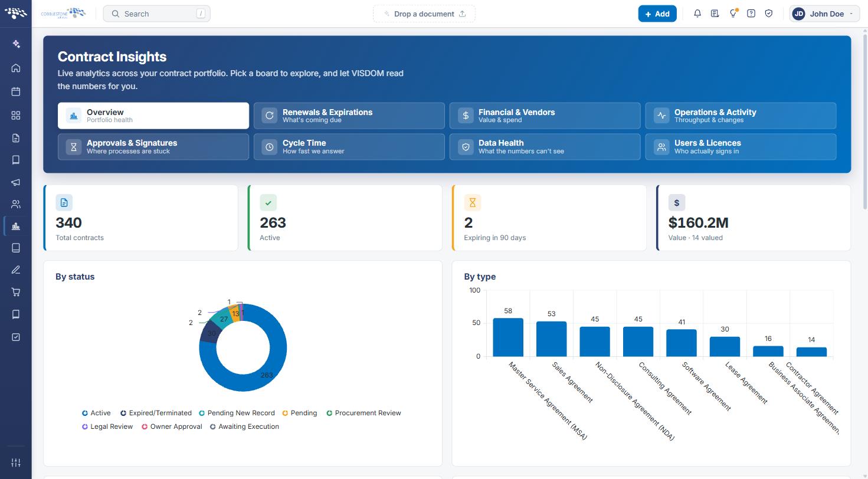Viewport: 868px width, 479px height.
Task: Open the scroll document icon next to bell
Action: click(x=715, y=14)
